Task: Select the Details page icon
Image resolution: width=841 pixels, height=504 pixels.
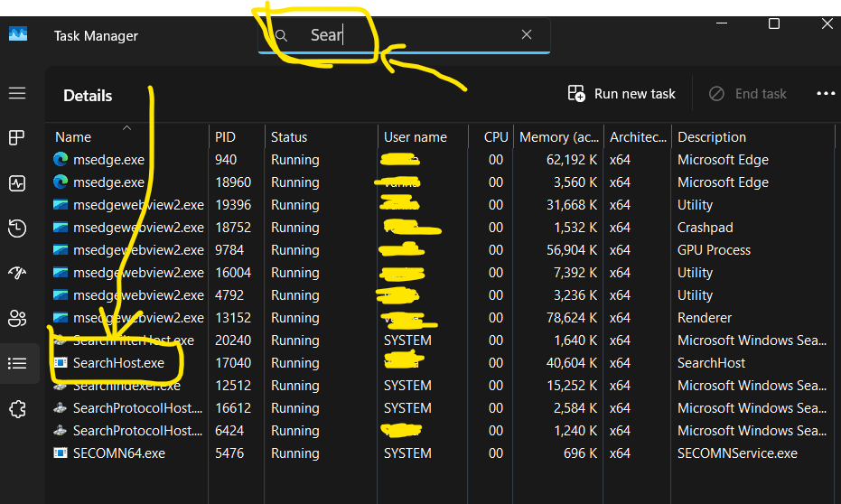Action: [x=17, y=363]
